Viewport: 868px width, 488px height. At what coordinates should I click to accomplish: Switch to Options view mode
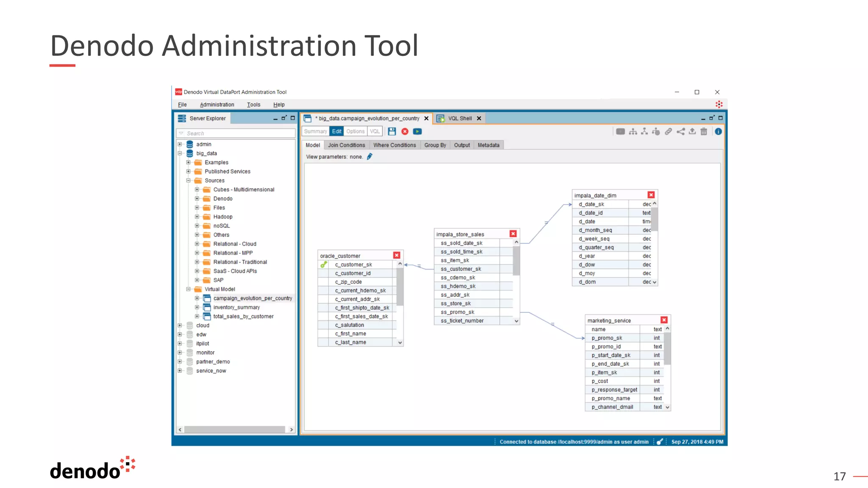tap(355, 131)
